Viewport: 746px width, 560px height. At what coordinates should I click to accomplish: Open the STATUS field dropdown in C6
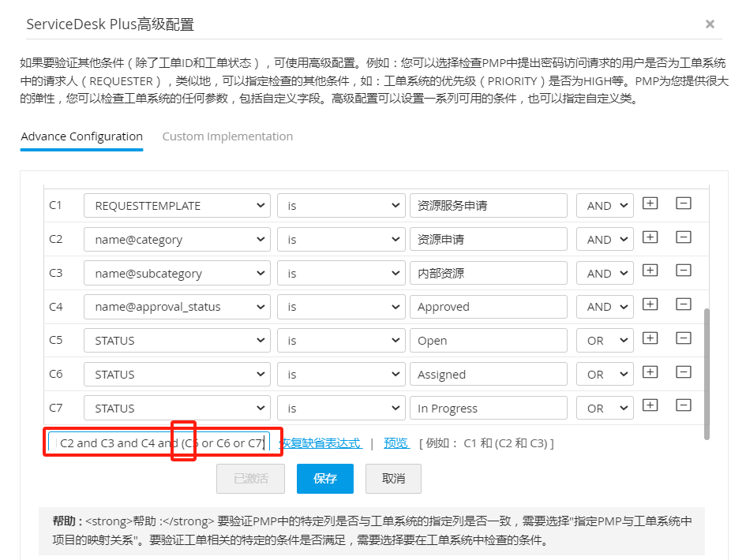177,374
